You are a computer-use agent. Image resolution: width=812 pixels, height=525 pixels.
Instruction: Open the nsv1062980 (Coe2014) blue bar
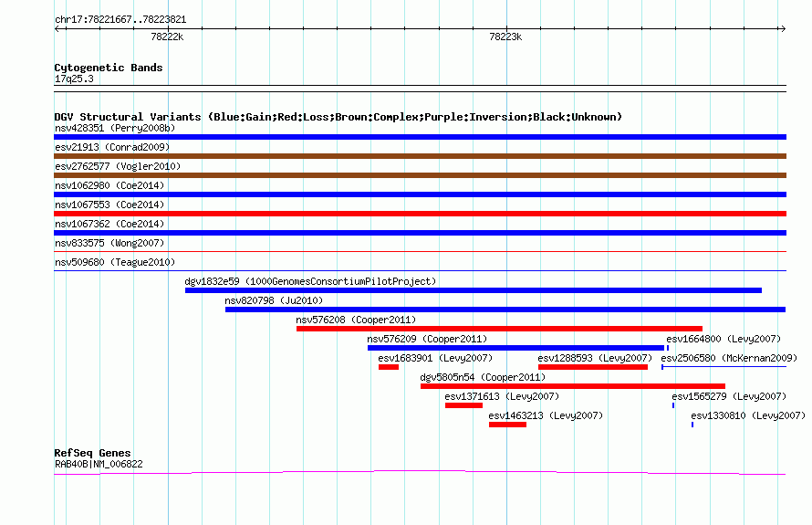click(x=420, y=194)
